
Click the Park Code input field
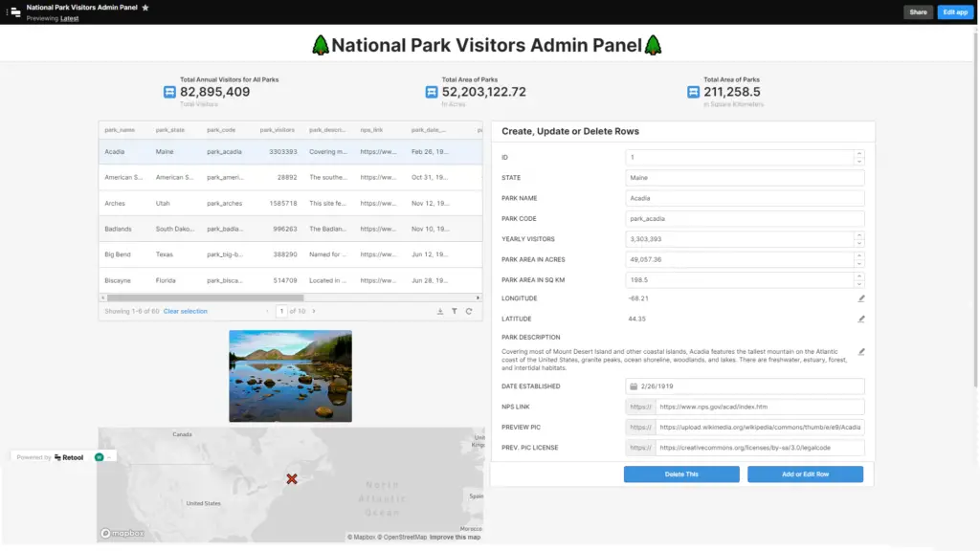click(745, 219)
